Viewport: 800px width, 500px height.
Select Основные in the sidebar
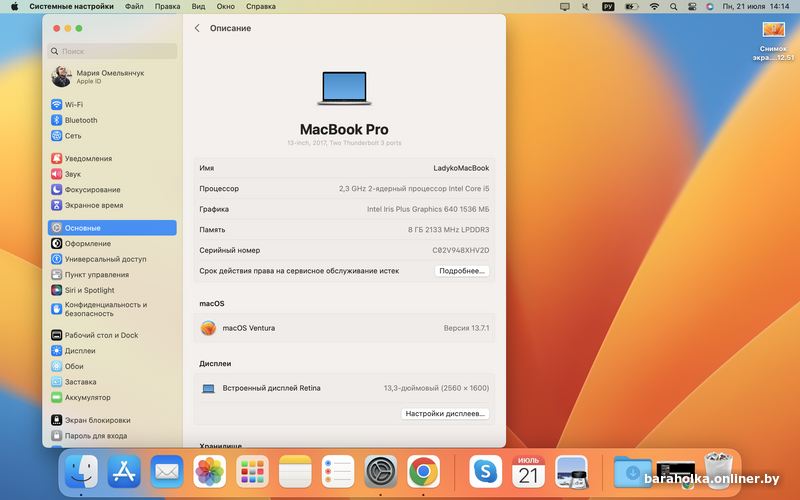[112, 228]
